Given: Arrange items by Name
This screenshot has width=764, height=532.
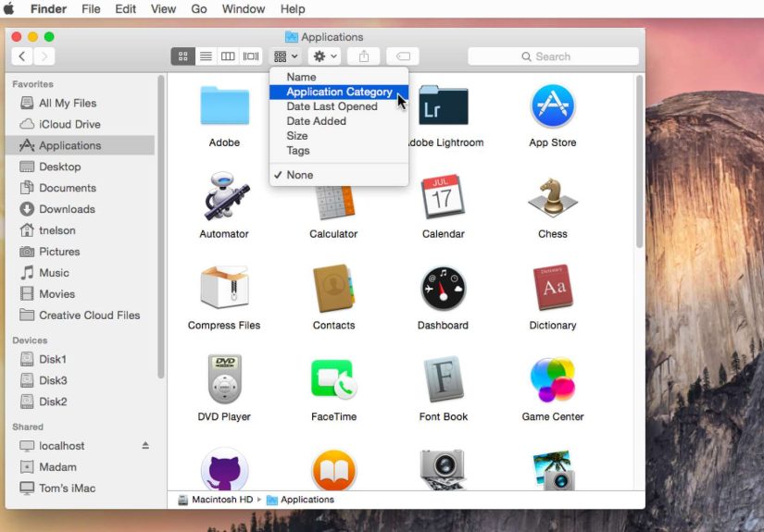Looking at the screenshot, I should pyautogui.click(x=339, y=77).
